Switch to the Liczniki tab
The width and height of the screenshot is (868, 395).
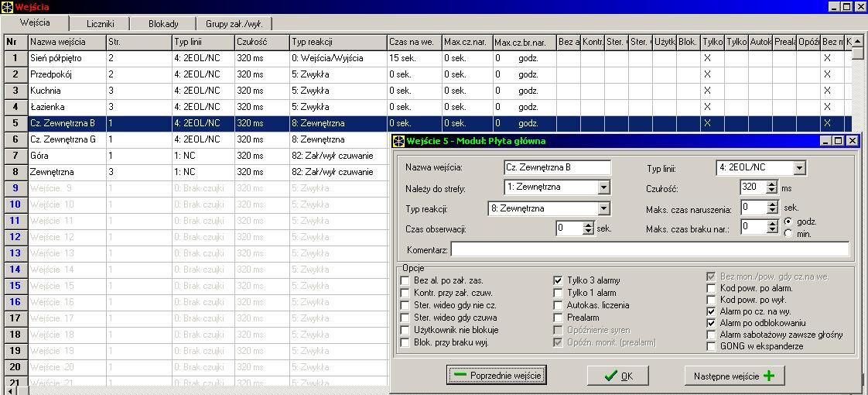(x=100, y=24)
